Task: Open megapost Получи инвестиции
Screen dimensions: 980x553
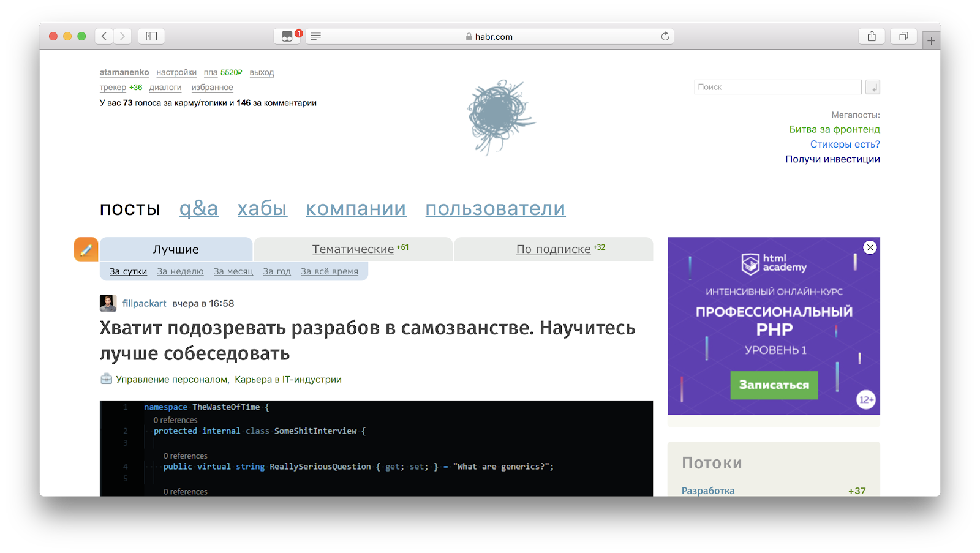Action: click(832, 159)
